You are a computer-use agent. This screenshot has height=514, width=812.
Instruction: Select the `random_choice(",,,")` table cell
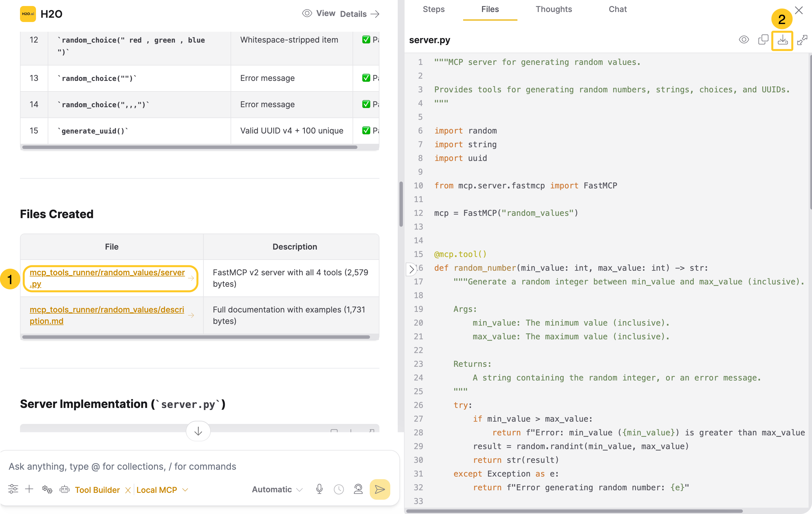139,104
